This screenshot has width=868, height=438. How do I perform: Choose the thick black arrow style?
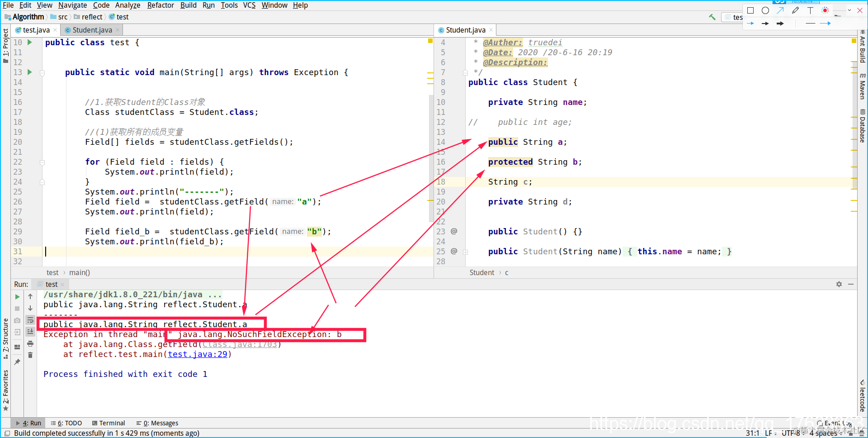click(x=780, y=24)
